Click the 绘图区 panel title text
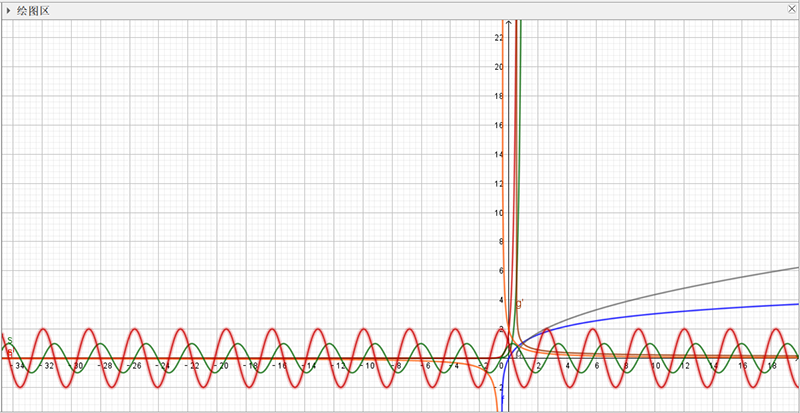Screen dimensions: 800x413 (33, 11)
